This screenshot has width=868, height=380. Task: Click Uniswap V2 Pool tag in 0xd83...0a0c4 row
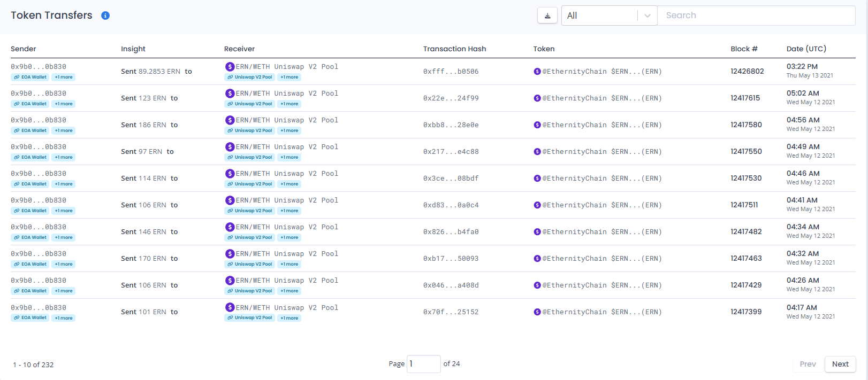point(250,211)
